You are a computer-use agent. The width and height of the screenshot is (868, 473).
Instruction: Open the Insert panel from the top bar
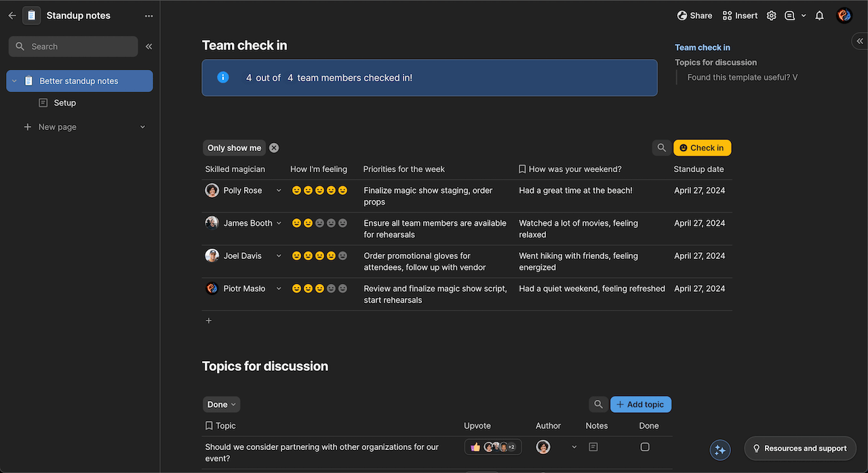739,15
